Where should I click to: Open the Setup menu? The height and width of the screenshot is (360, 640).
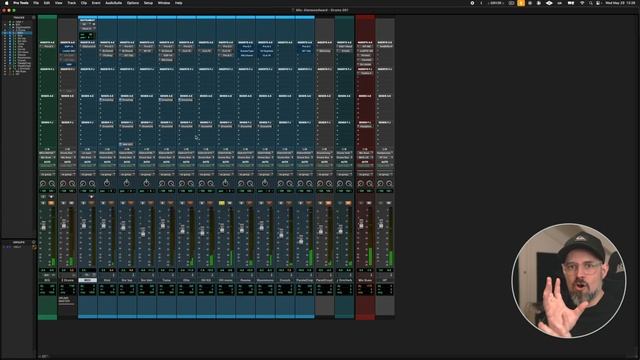148,3
